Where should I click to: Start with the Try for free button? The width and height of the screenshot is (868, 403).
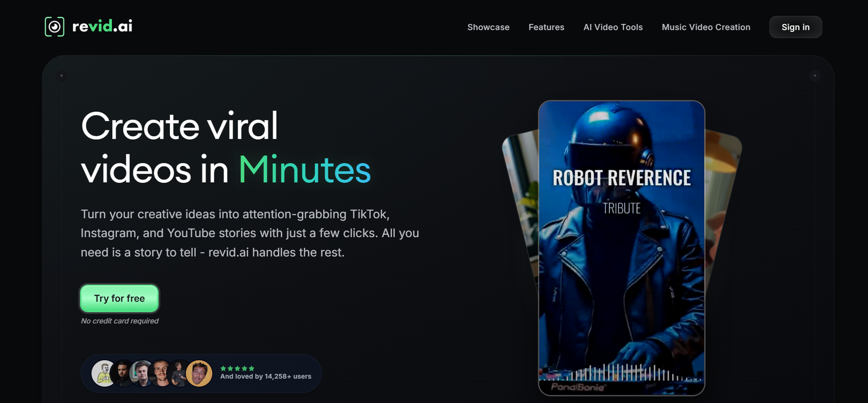click(119, 298)
